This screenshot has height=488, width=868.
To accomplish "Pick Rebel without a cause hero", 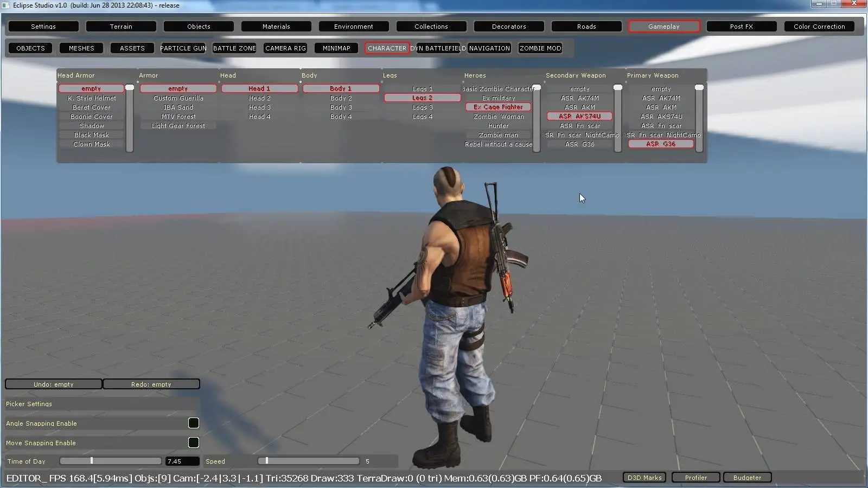I will pyautogui.click(x=499, y=144).
